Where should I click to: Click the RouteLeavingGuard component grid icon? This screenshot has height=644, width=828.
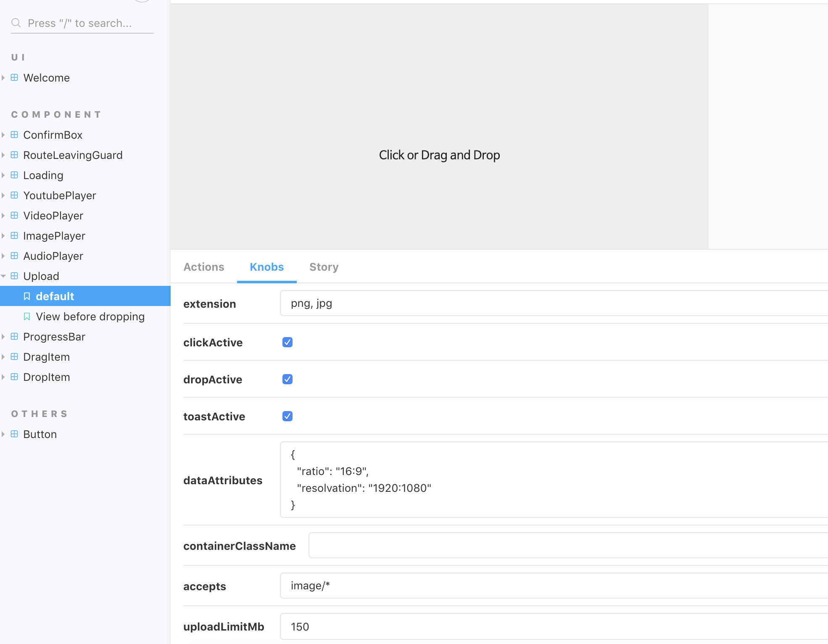[x=14, y=155]
